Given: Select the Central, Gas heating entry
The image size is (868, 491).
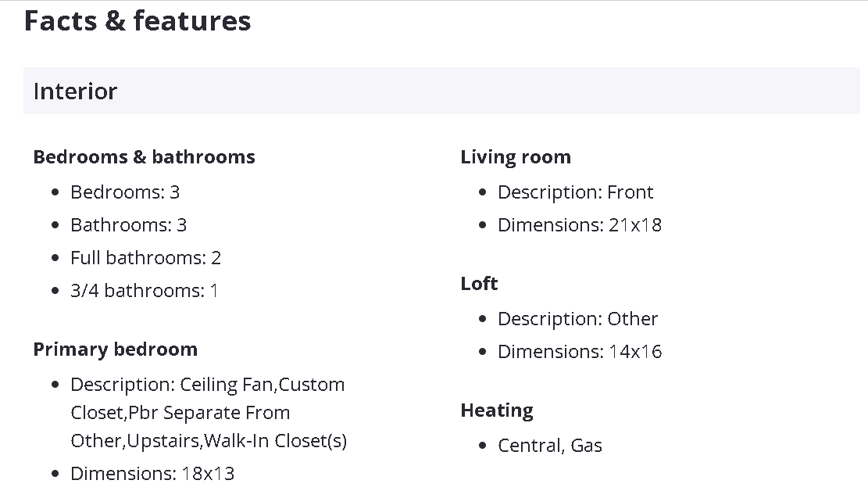Looking at the screenshot, I should [x=549, y=446].
